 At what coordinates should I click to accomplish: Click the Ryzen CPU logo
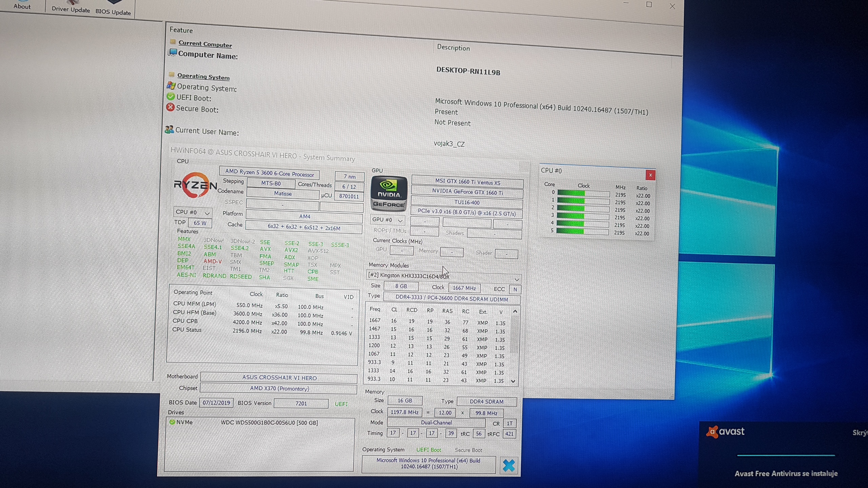coord(195,185)
